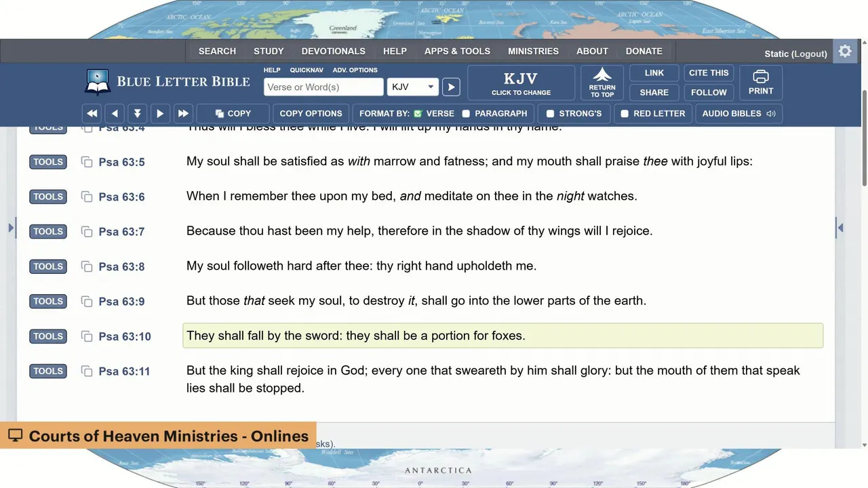Click the Static (Logout) account link
Screen dimensions: 868x488
point(795,54)
